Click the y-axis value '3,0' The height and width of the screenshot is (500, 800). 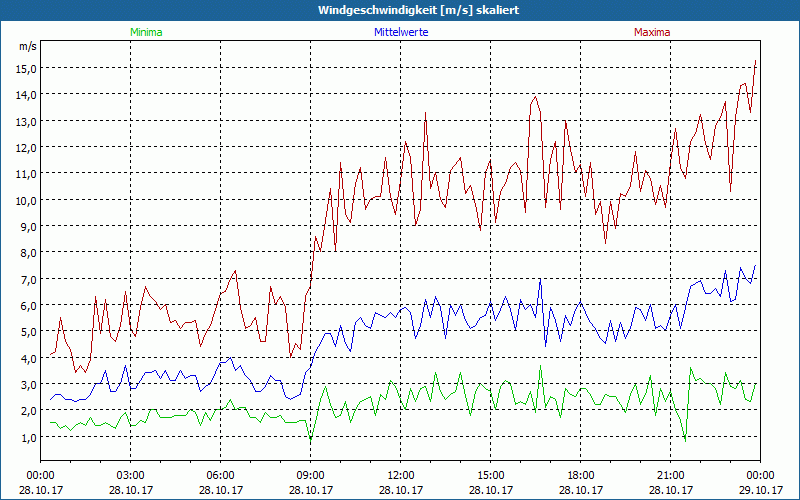coord(28,384)
